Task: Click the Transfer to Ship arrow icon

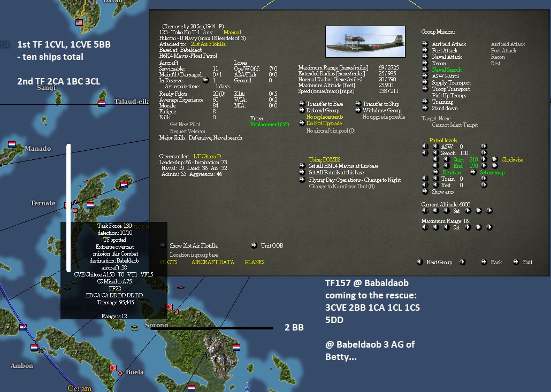Action: 358,104
